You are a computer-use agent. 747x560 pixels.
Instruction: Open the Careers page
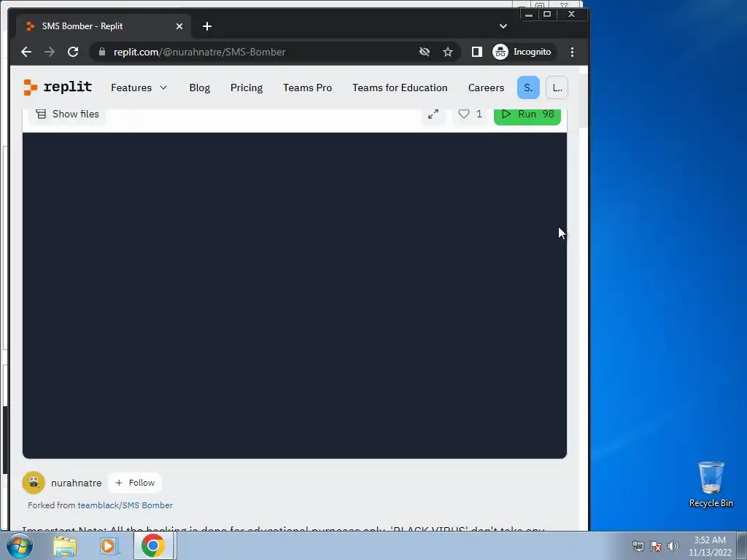click(x=486, y=87)
